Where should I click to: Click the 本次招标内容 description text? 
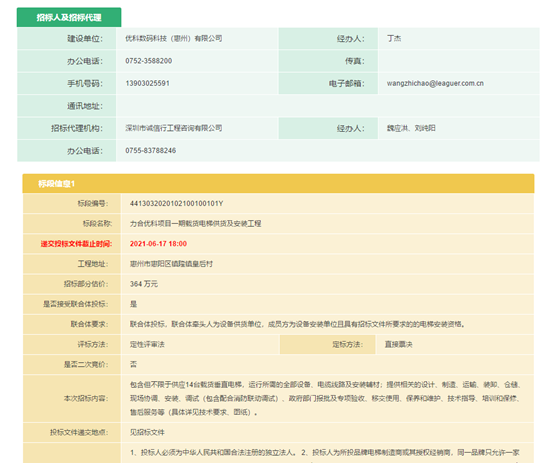pos(325,398)
